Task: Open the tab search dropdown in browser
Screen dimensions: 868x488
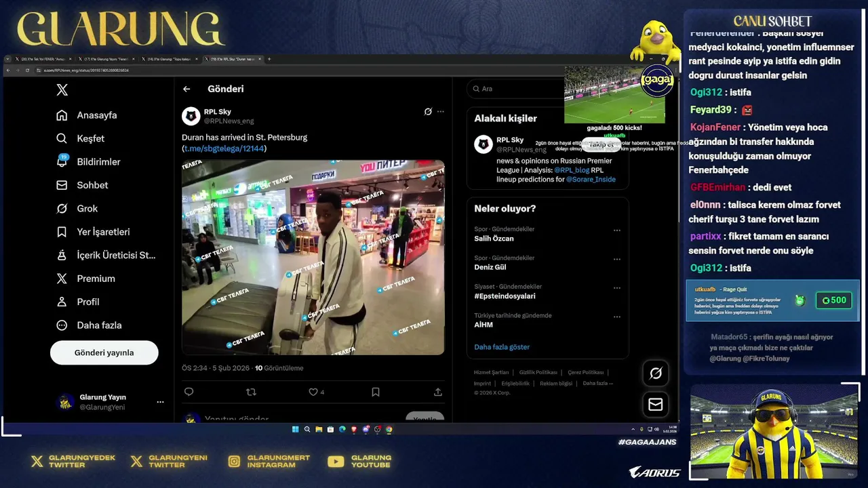Action: (8, 59)
